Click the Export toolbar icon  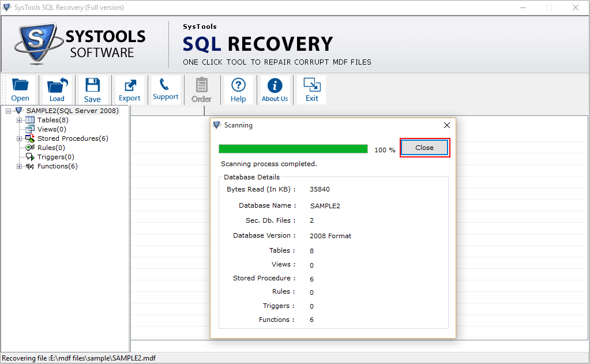tap(129, 89)
